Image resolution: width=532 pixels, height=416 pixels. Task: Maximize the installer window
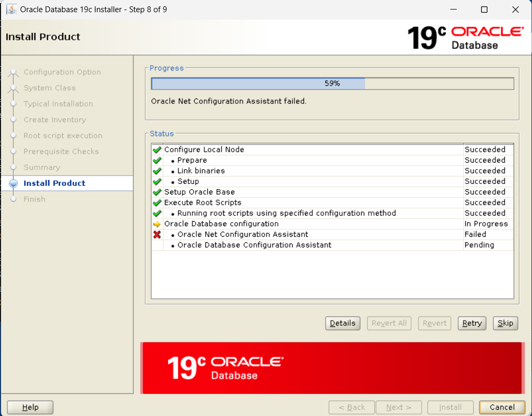point(484,10)
